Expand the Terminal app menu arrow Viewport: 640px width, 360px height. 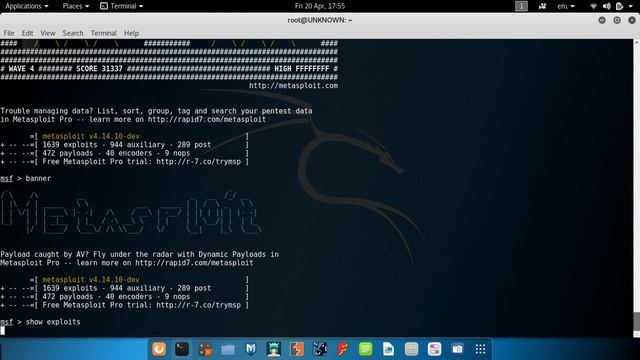[x=141, y=6]
